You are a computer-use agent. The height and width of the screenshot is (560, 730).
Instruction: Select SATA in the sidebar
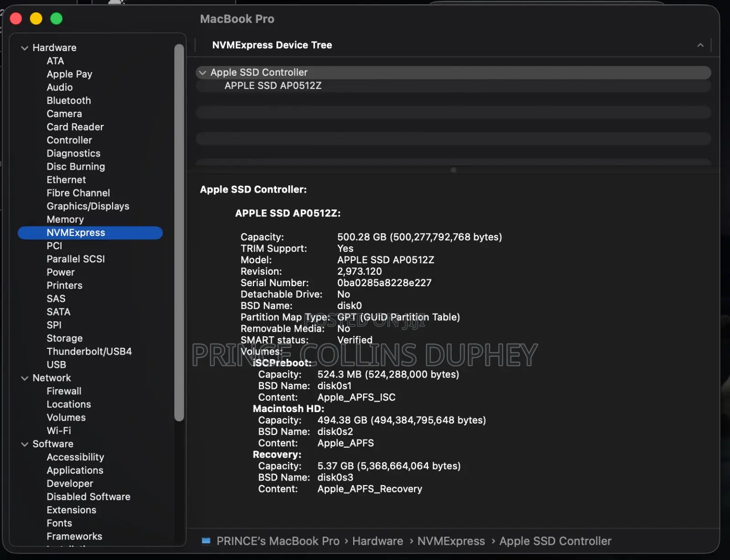tap(58, 312)
